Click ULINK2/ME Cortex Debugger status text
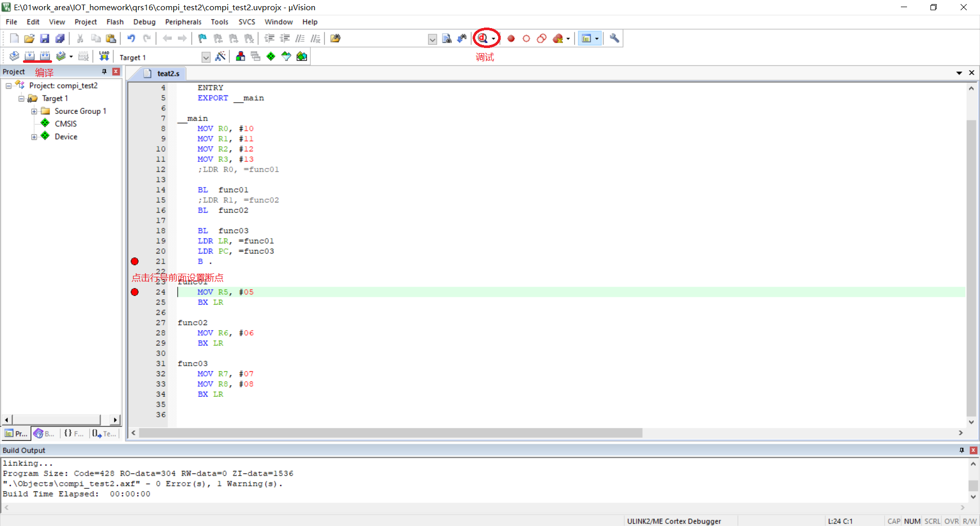 [674, 521]
